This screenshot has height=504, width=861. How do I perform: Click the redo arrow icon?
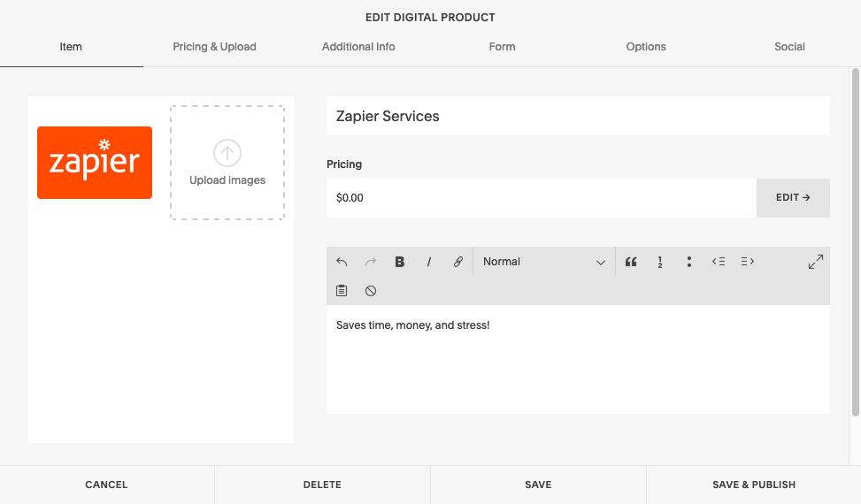point(371,262)
